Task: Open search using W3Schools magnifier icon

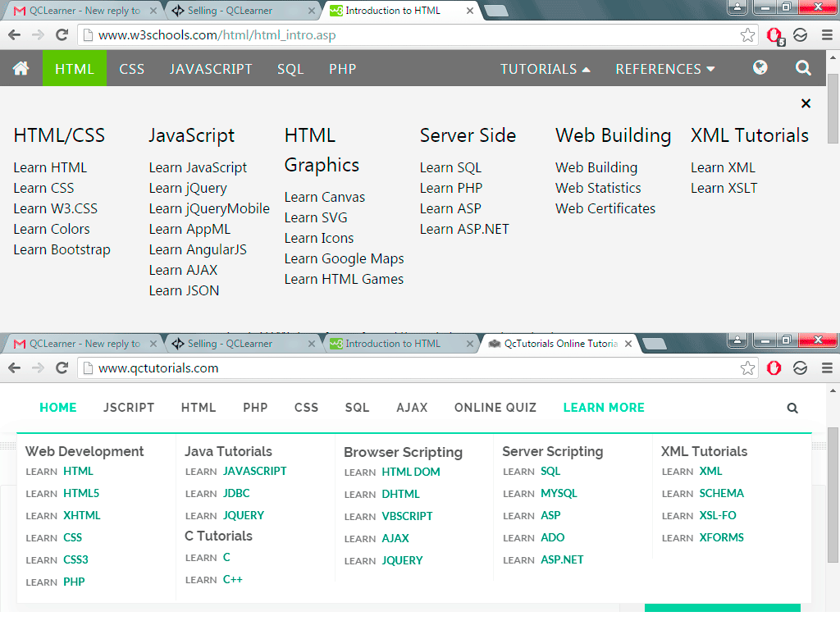Action: coord(803,68)
